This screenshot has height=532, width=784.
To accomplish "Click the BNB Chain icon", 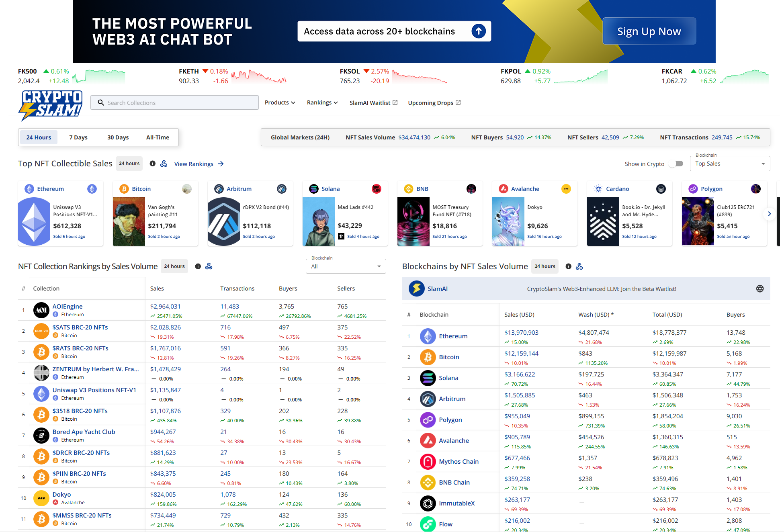I will coord(428,483).
